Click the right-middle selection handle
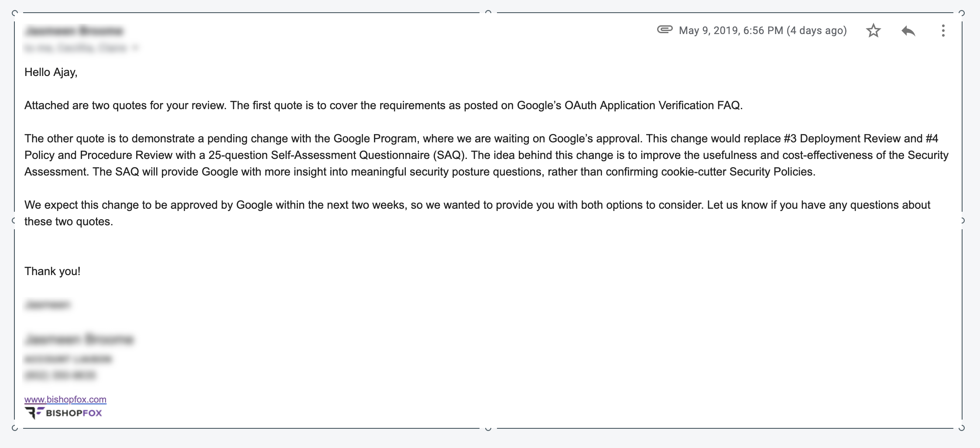The width and height of the screenshot is (980, 448). click(x=962, y=221)
